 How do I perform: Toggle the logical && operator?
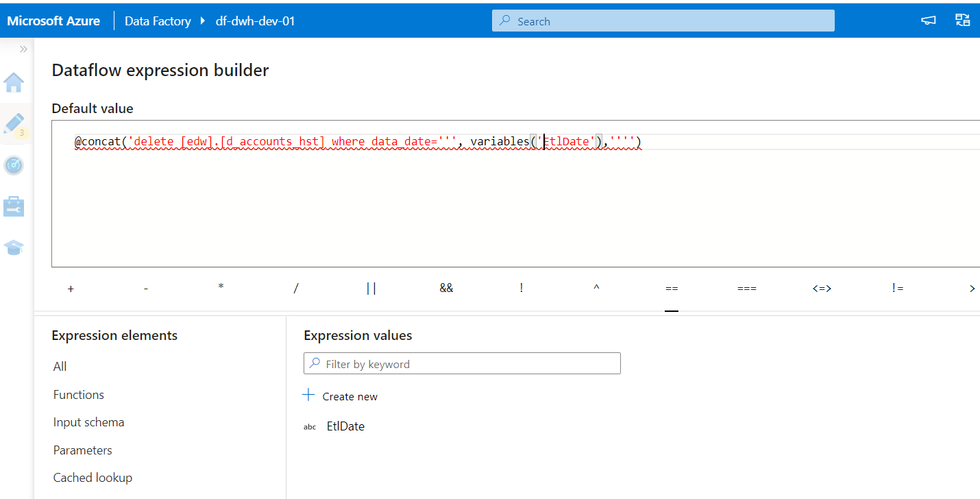[446, 287]
